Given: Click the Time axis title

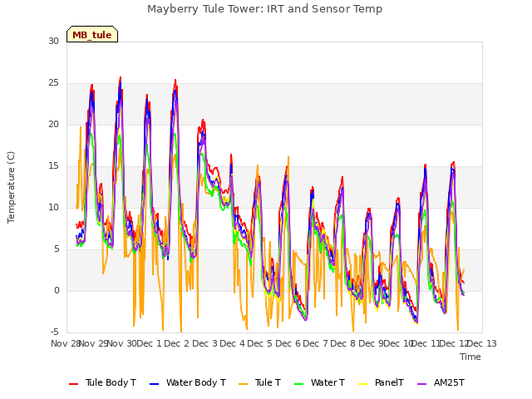Looking at the screenshot, I should pyautogui.click(x=470, y=357).
